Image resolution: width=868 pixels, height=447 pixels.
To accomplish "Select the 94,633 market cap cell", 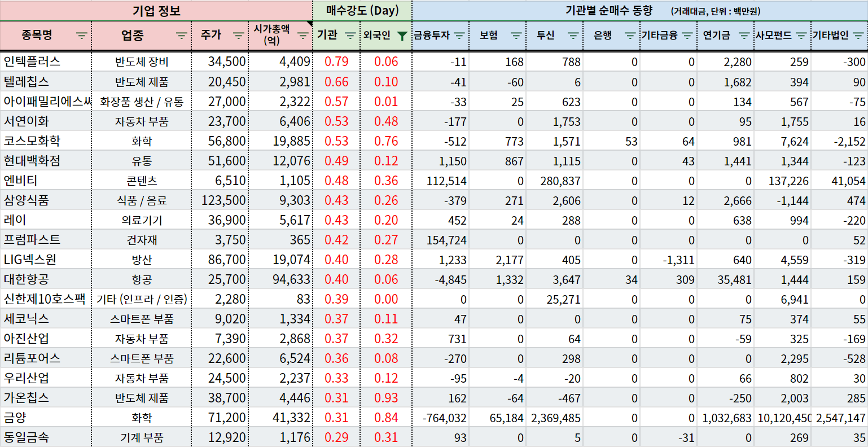I will [280, 279].
